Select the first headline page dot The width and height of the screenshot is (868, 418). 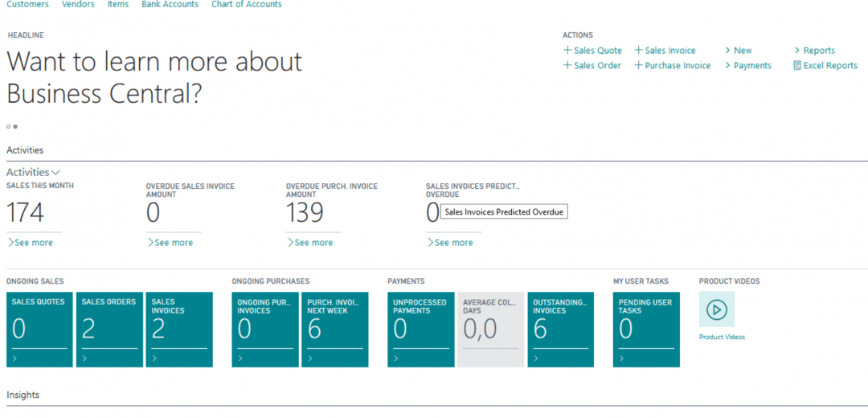click(x=9, y=126)
